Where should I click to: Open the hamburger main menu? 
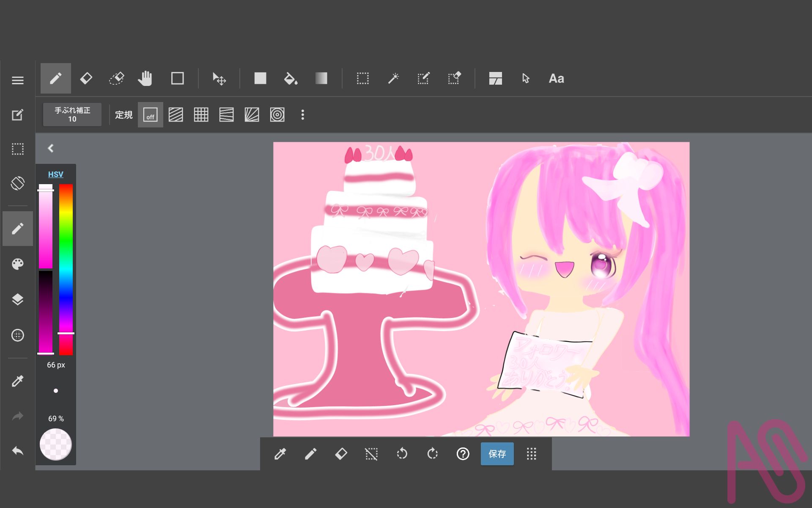(x=17, y=80)
